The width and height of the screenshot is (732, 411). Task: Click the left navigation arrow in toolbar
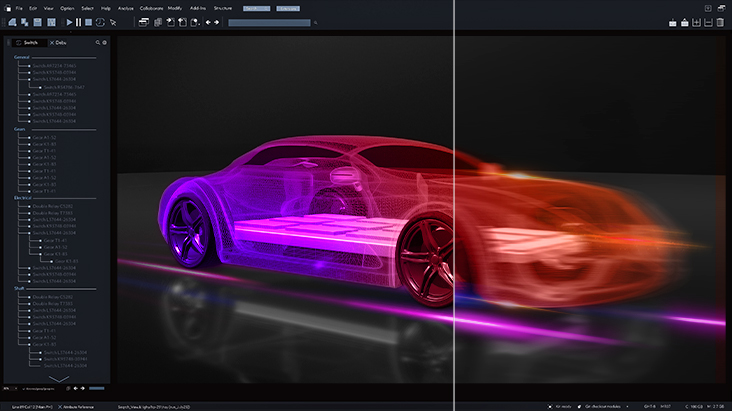coord(207,21)
